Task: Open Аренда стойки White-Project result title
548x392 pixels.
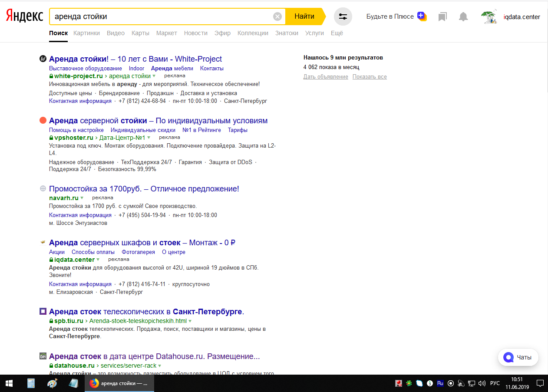Action: pos(135,59)
